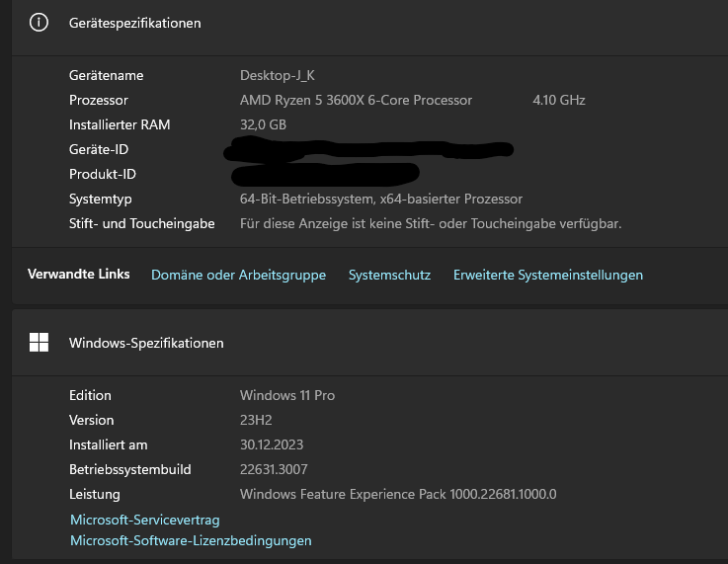
Task: Select the device name Desktop-J_K
Action: pyautogui.click(x=278, y=75)
